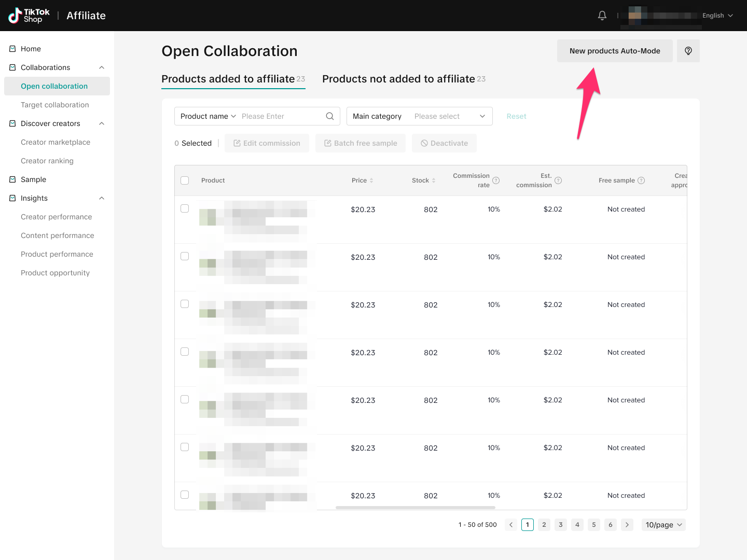Click the search magnifier in product name field
Screen dimensions: 747x560
329,116
